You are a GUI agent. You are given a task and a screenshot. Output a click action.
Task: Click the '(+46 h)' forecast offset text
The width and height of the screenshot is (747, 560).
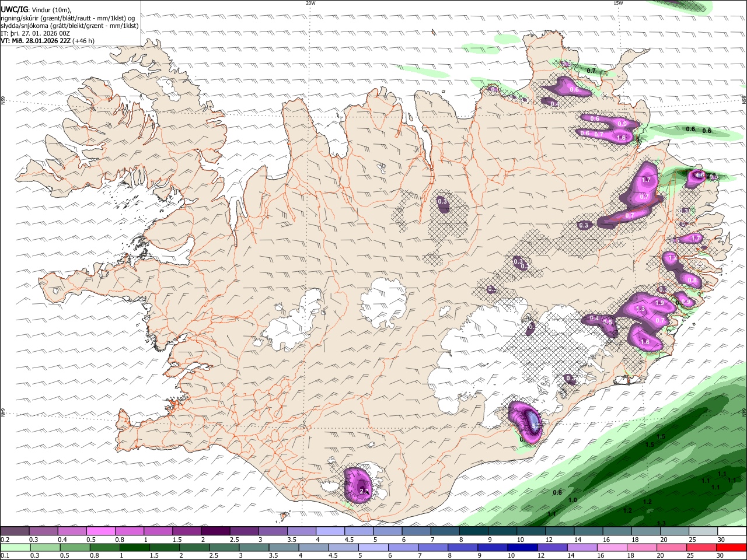83,41
